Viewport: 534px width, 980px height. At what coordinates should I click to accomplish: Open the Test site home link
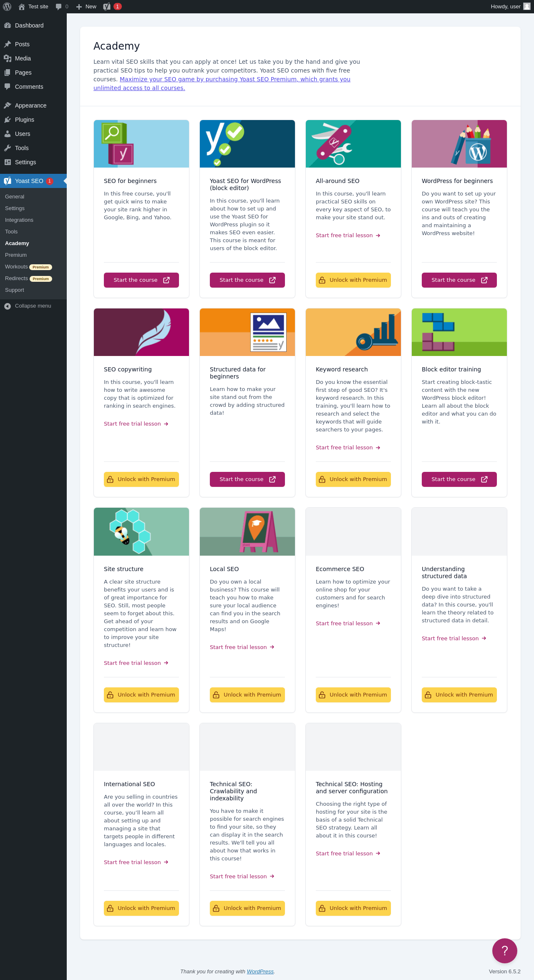[x=33, y=7]
